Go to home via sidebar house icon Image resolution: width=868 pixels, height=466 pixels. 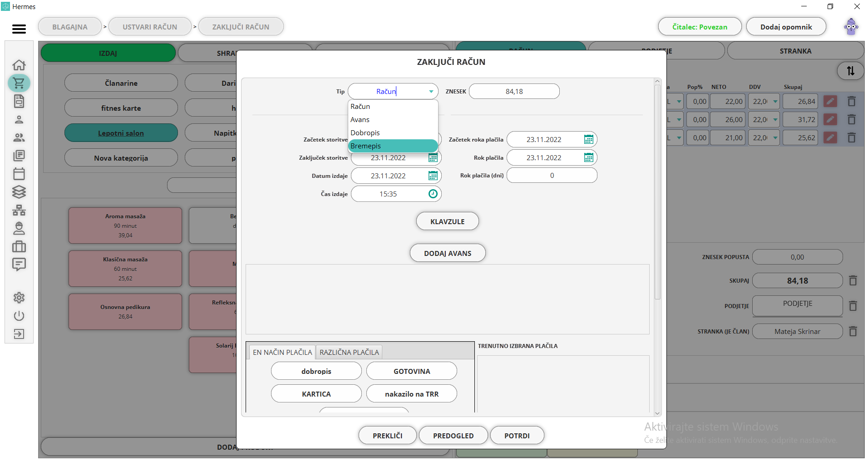click(x=19, y=65)
